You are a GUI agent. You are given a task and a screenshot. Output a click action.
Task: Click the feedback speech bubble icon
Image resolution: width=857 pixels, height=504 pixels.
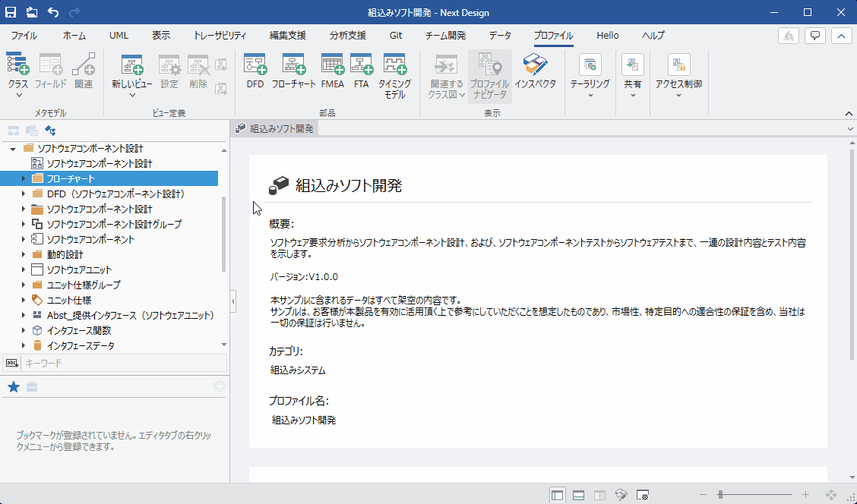(x=815, y=36)
